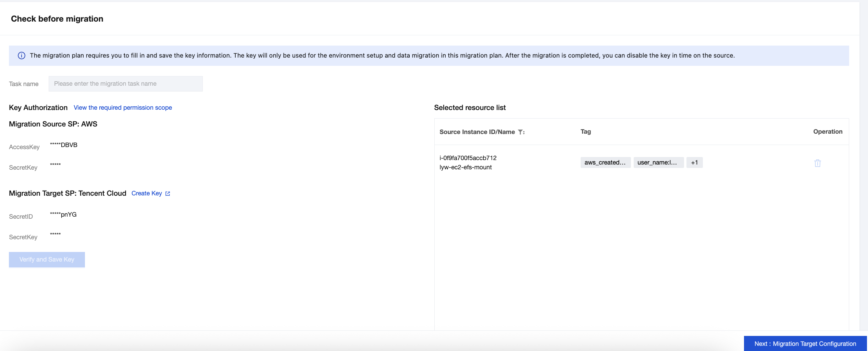Image resolution: width=868 pixels, height=351 pixels.
Task: Click the Check before migration heading
Action: pos(57,19)
